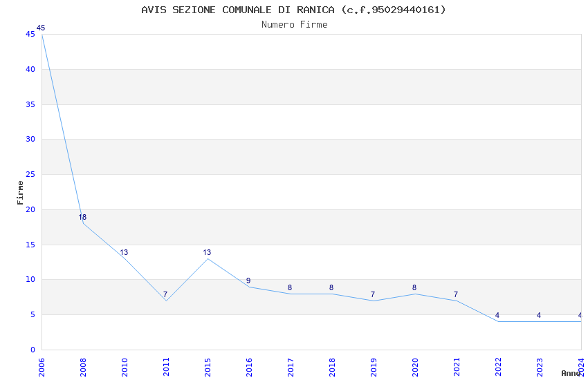Click y-axis tick value 30
Viewport: 588px width, 380px height.
point(30,139)
